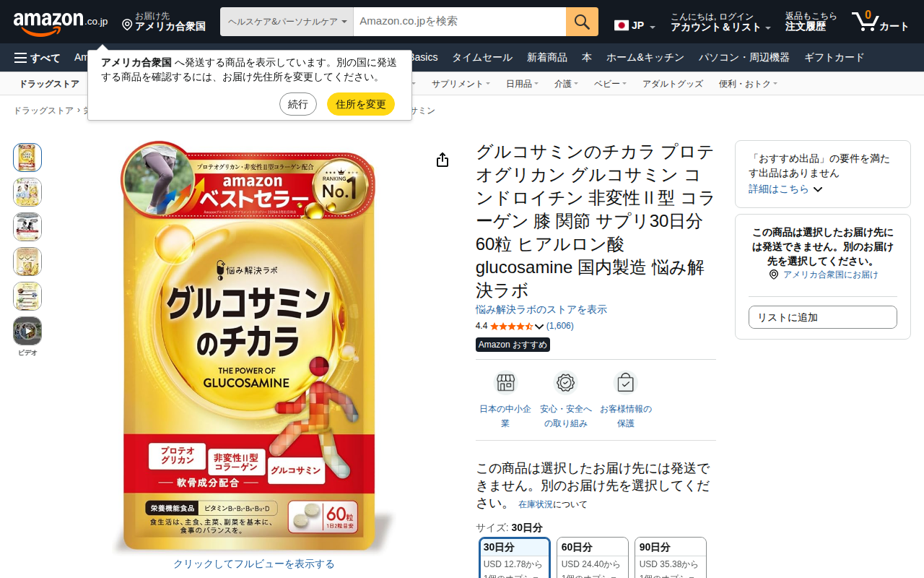Click the Amazon.co.jp logo
The width and height of the screenshot is (924, 578).
pyautogui.click(x=61, y=22)
